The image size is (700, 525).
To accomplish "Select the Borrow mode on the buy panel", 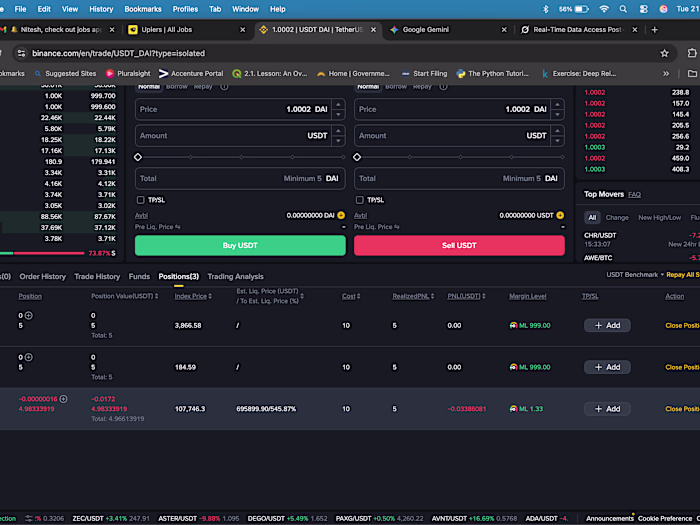I will click(x=177, y=87).
